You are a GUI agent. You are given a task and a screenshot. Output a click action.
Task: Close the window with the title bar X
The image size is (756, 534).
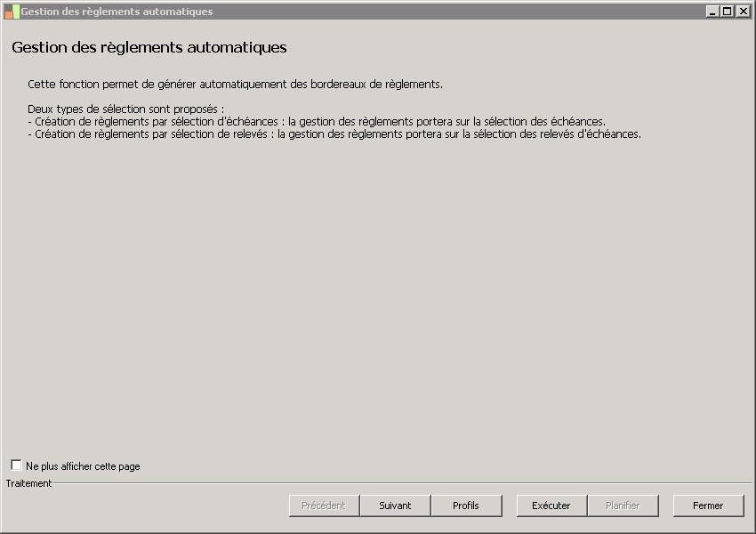(x=743, y=12)
